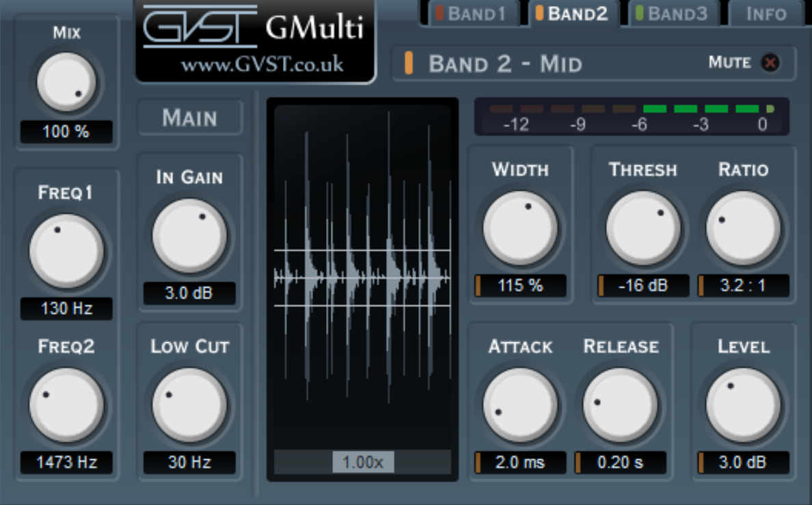
Task: Click the orange indicator beside Band 2 - Mid
Action: (x=409, y=63)
